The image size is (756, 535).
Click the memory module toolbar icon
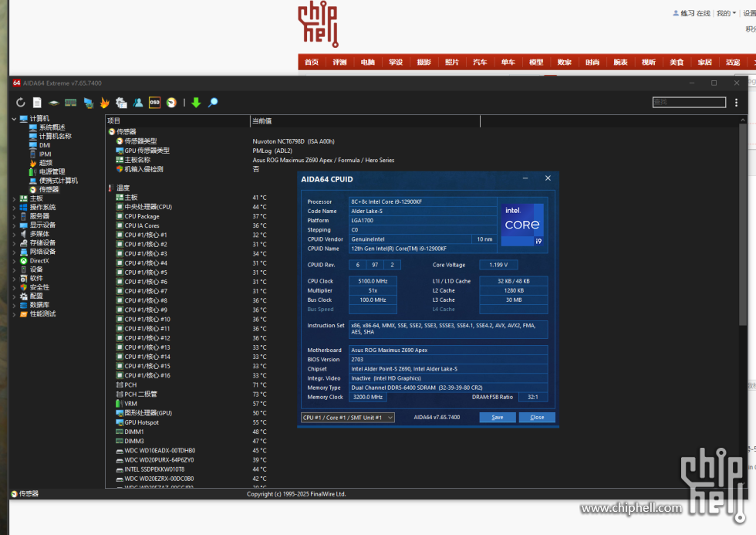pos(70,102)
